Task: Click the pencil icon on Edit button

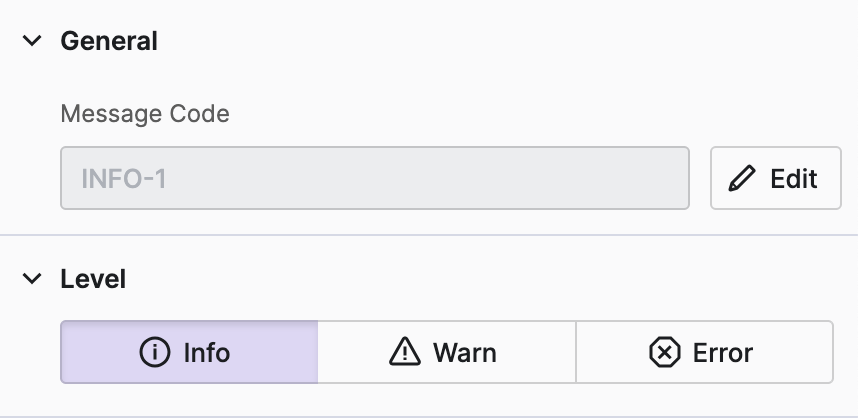Action: (x=742, y=179)
